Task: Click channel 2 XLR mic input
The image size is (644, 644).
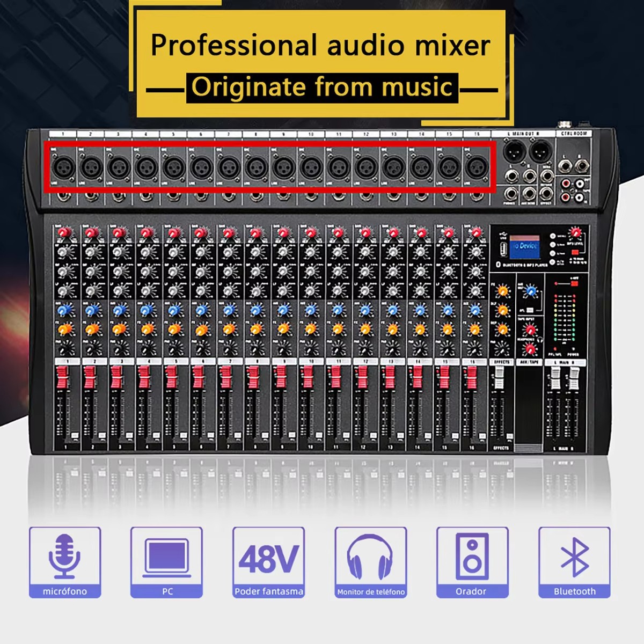Action: 91,167
